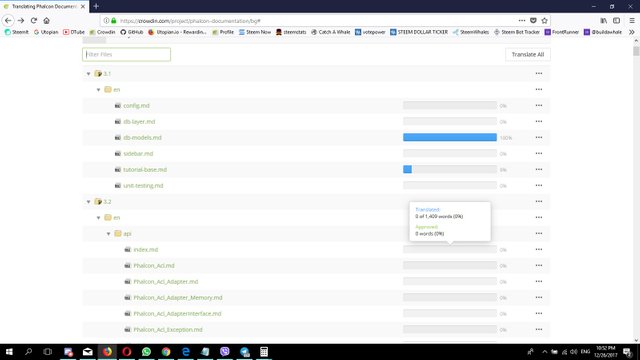
Task: Open more options for Phalcon_Acl.md
Action: pos(539,265)
